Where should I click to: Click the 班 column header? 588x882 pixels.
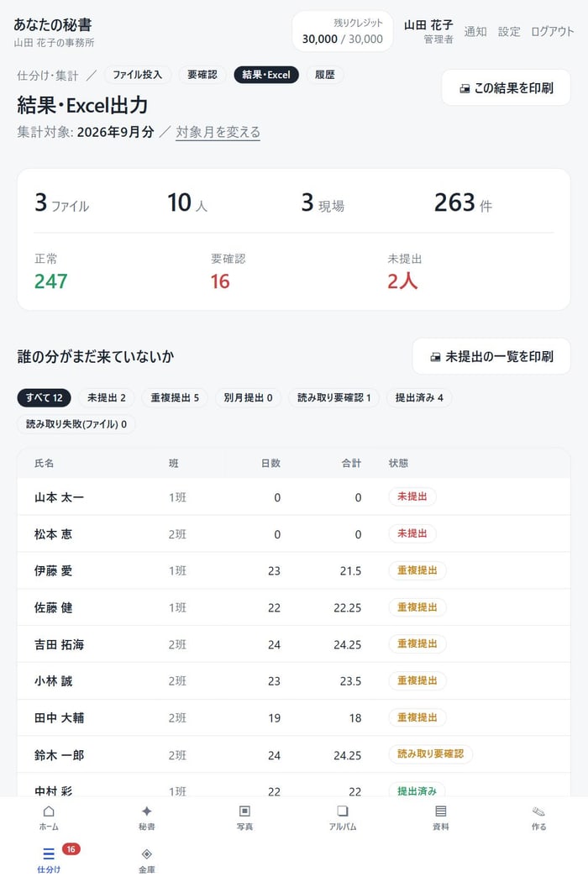pyautogui.click(x=173, y=463)
